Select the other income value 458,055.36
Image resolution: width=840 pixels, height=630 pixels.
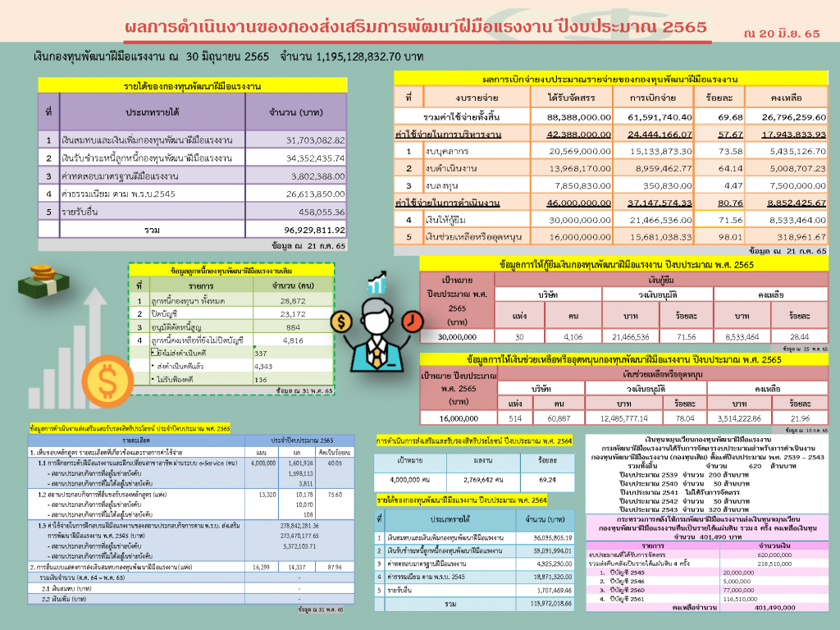click(x=322, y=212)
